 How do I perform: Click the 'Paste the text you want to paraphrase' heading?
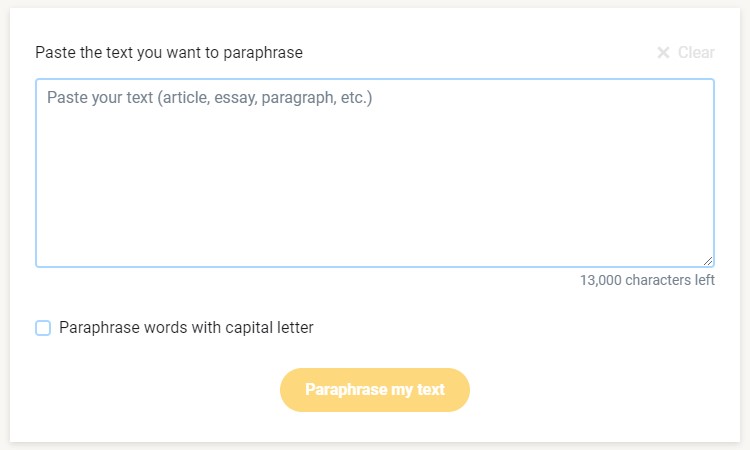pos(169,52)
